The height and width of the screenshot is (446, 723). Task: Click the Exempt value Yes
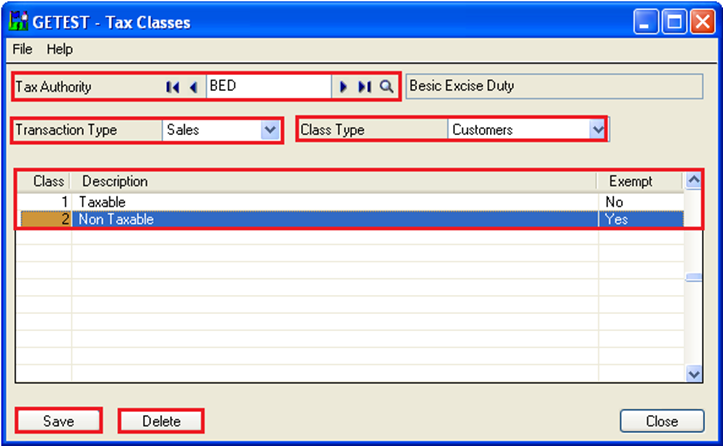(x=641, y=219)
